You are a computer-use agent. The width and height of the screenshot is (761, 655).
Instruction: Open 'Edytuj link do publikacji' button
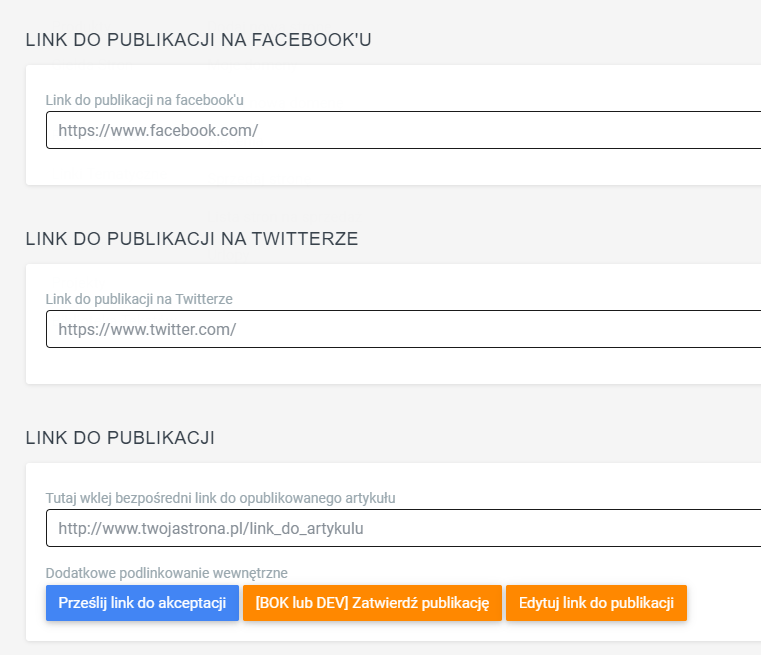[x=596, y=603]
